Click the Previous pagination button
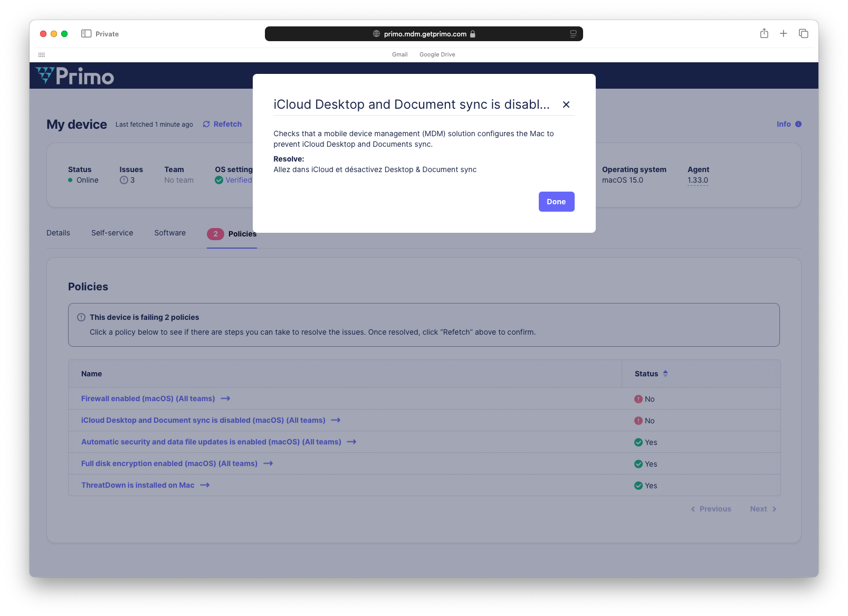The image size is (848, 616). (x=711, y=509)
